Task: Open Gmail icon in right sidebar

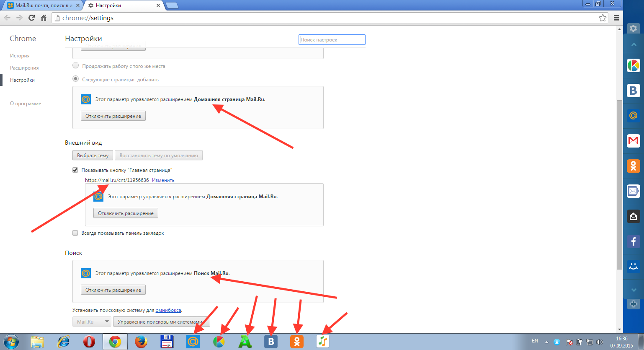Action: point(633,140)
